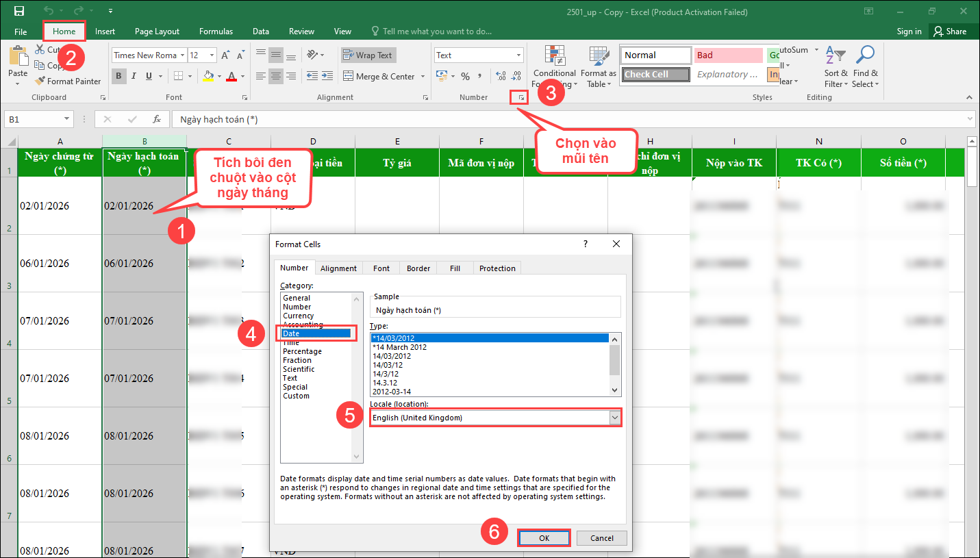This screenshot has width=980, height=558.
Task: Select the 14 March 2012 date type
Action: coord(399,347)
